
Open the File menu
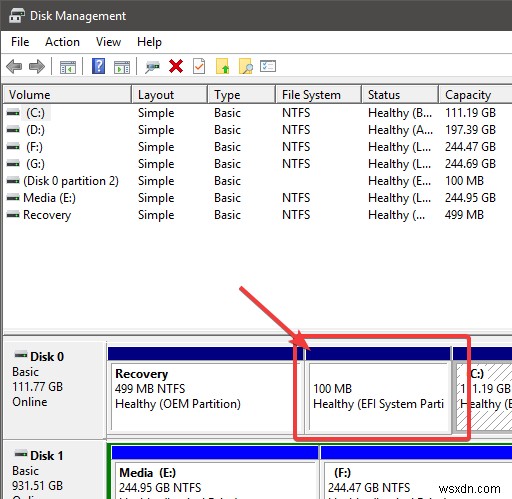point(20,42)
